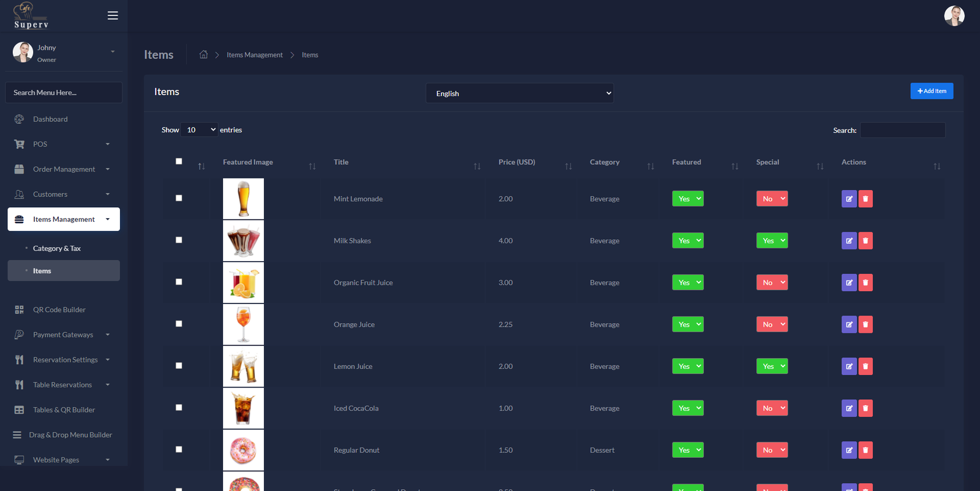The width and height of the screenshot is (980, 491).
Task: Sort table by Price (USD) column
Action: [517, 162]
